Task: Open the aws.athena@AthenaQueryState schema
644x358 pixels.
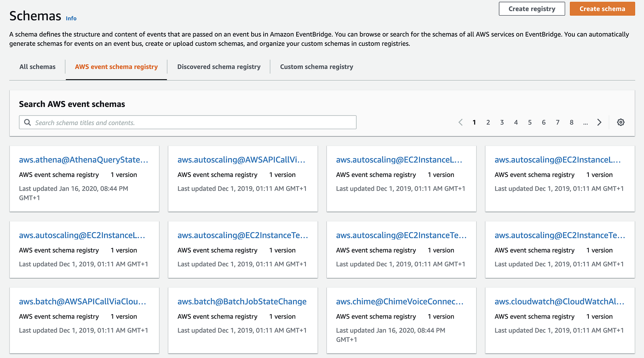Action: 84,160
